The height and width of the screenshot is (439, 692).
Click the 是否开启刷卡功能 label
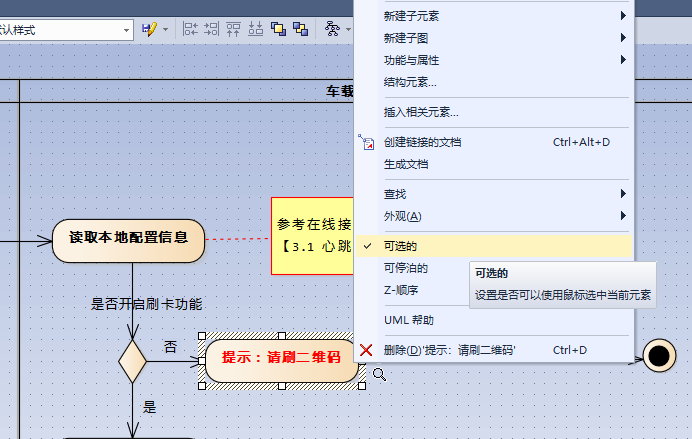coord(147,304)
